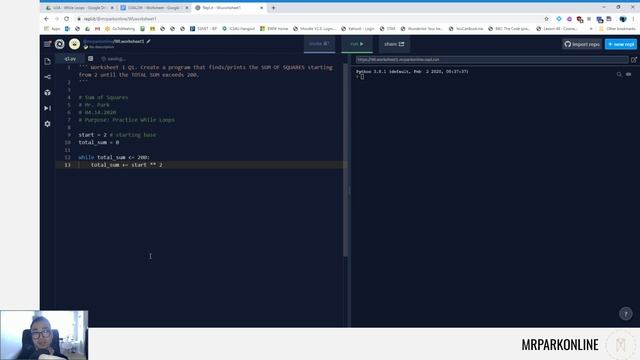Open the YouCanBook.me bookmark
Image resolution: width=640 pixels, height=360 pixels.
pyautogui.click(x=466, y=29)
